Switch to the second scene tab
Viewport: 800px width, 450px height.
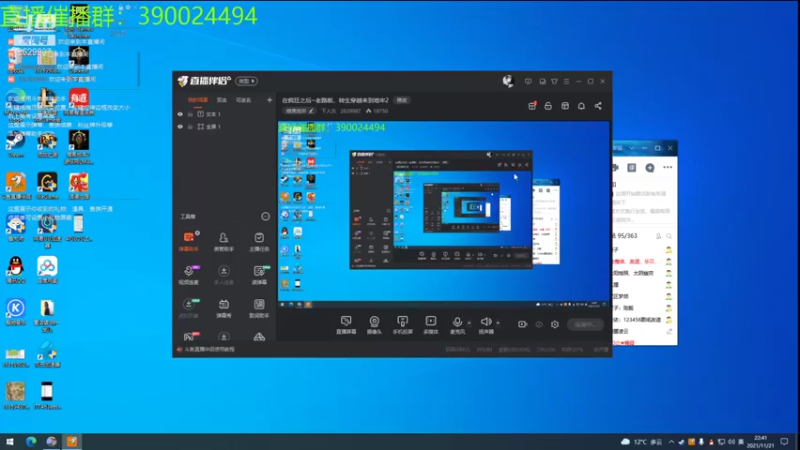point(221,100)
